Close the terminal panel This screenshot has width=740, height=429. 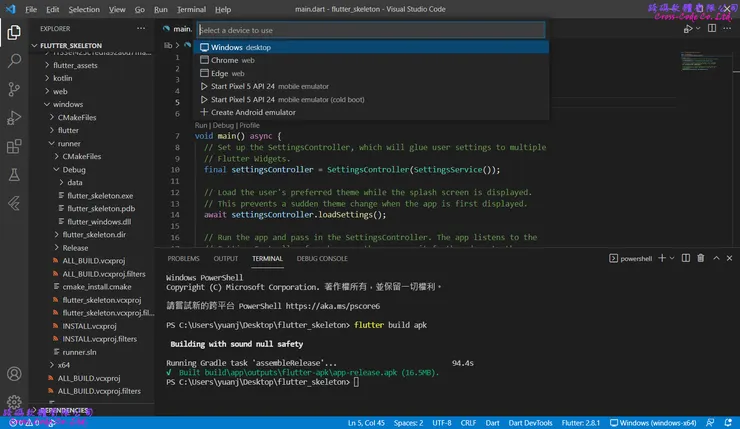[730, 258]
